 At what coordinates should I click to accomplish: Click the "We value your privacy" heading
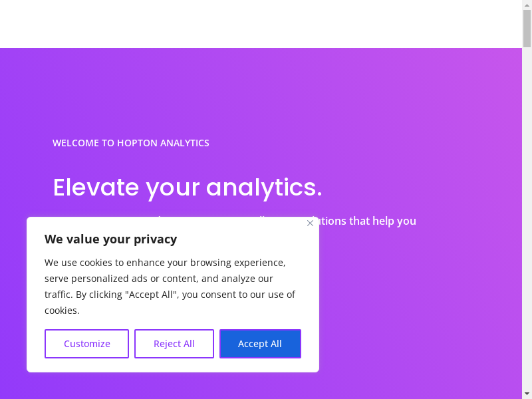coord(110,239)
